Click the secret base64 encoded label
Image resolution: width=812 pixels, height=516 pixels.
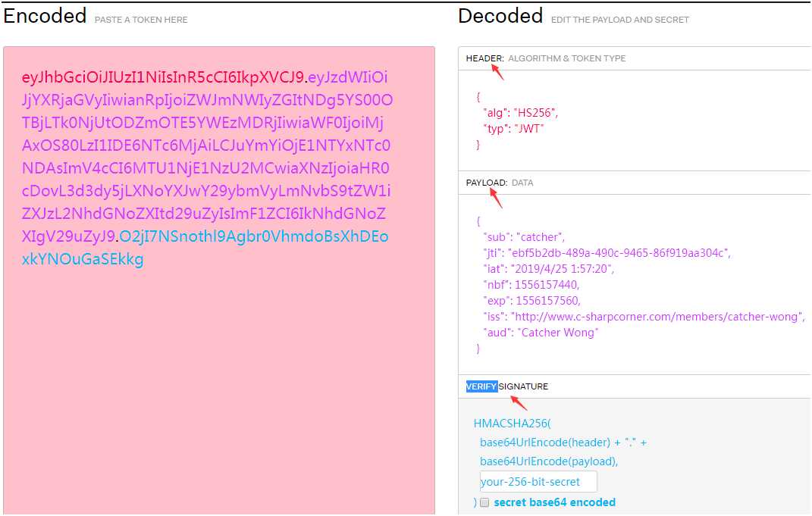(x=555, y=502)
